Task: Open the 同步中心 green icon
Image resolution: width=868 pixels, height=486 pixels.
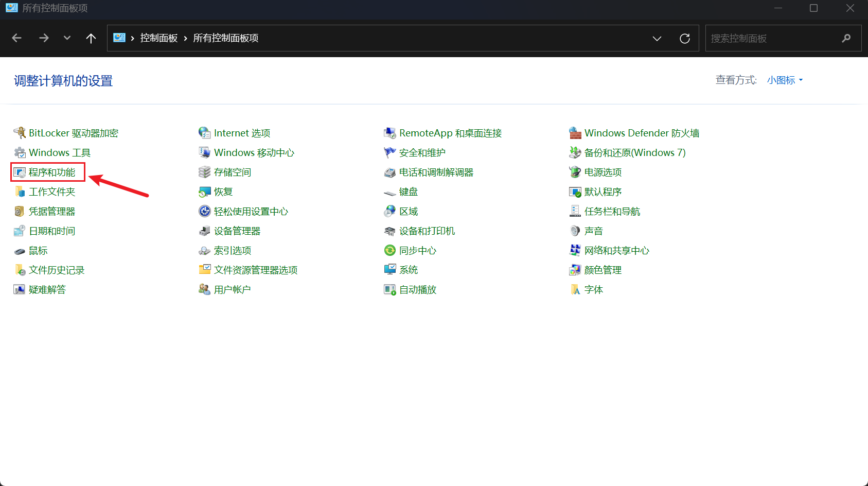Action: [390, 250]
